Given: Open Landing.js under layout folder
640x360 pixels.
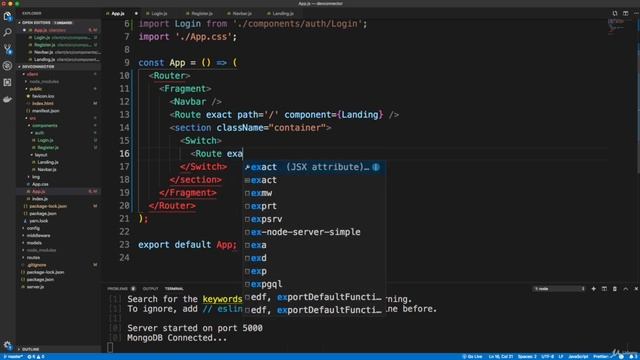Looking at the screenshot, I should pos(48,162).
